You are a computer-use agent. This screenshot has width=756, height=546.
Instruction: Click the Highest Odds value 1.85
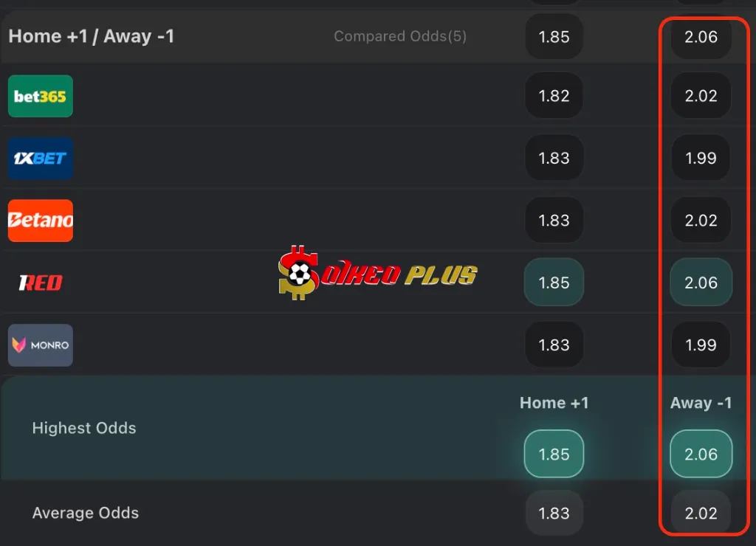(x=554, y=454)
